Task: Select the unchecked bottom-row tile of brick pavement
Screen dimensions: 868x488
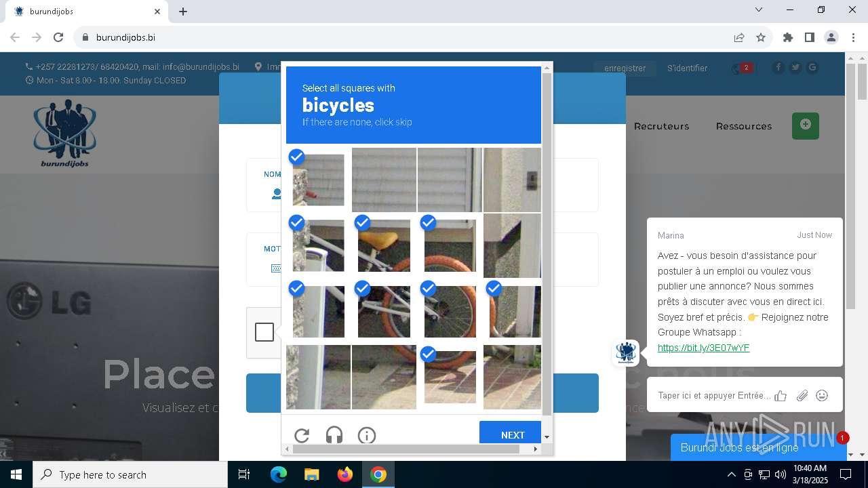Action: point(512,377)
